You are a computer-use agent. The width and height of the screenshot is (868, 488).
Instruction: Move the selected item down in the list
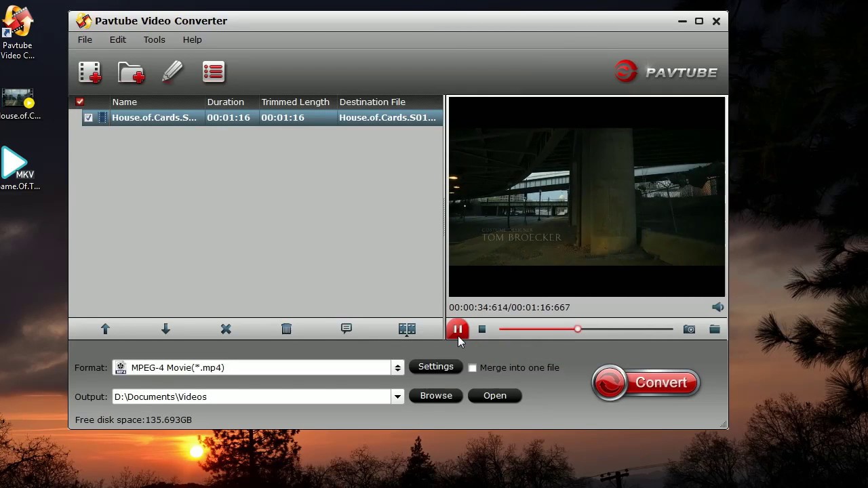[165, 329]
